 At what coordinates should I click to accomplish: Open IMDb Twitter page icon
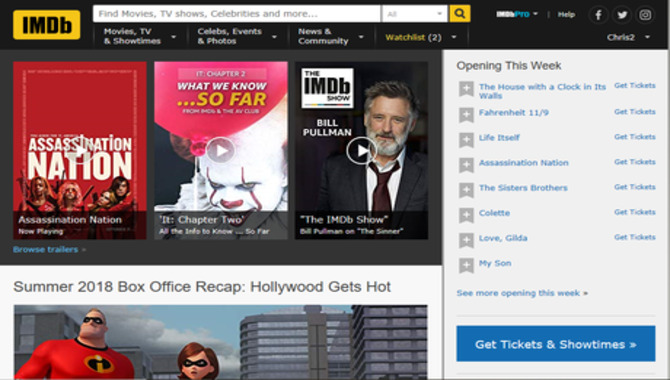(x=622, y=15)
